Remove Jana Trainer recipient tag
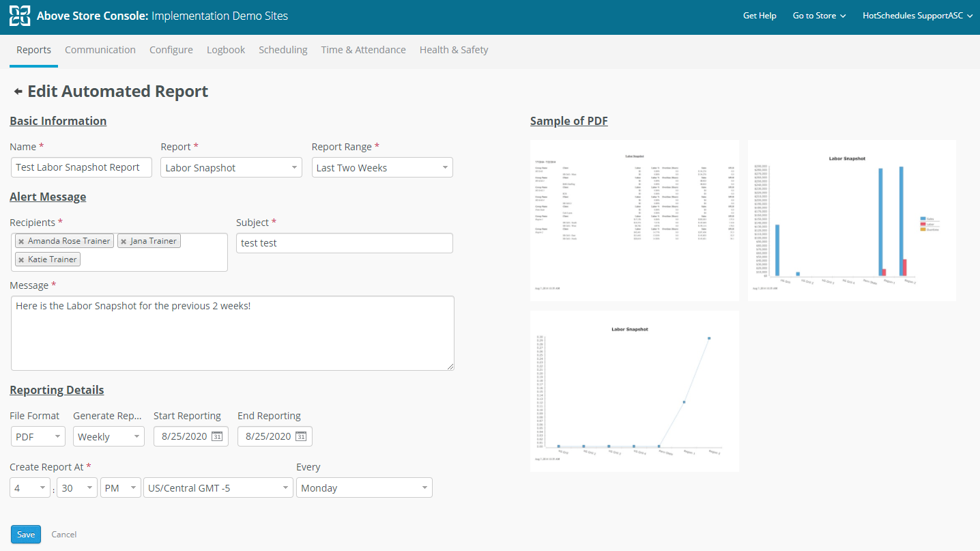The image size is (980, 551). [x=125, y=240]
